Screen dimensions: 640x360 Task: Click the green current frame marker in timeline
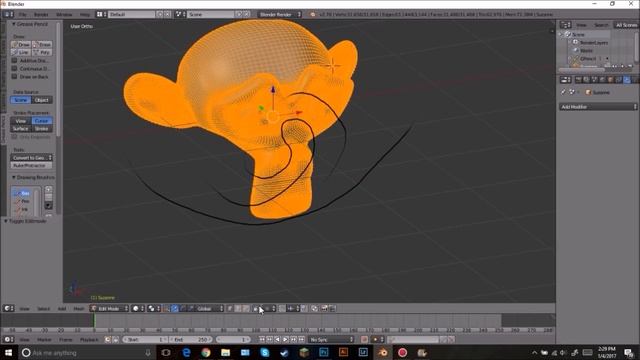coord(94,320)
